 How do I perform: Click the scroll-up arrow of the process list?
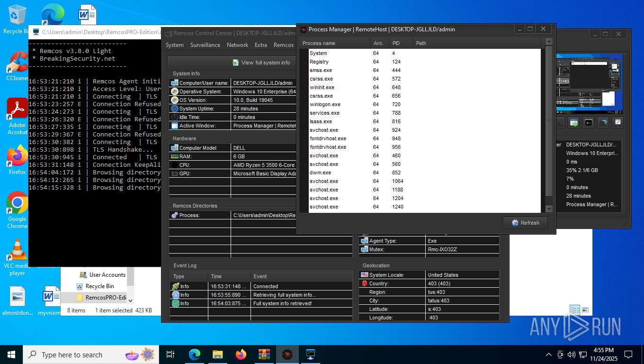[x=549, y=42]
